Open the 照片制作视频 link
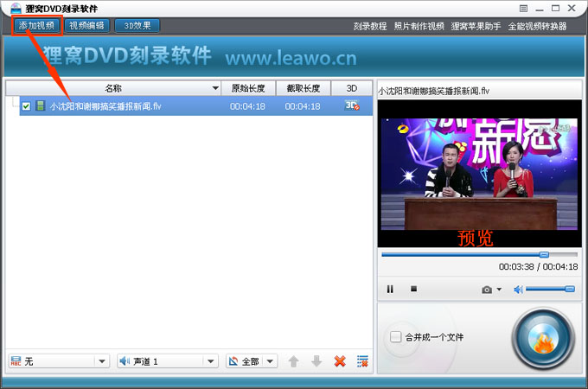 tap(419, 26)
